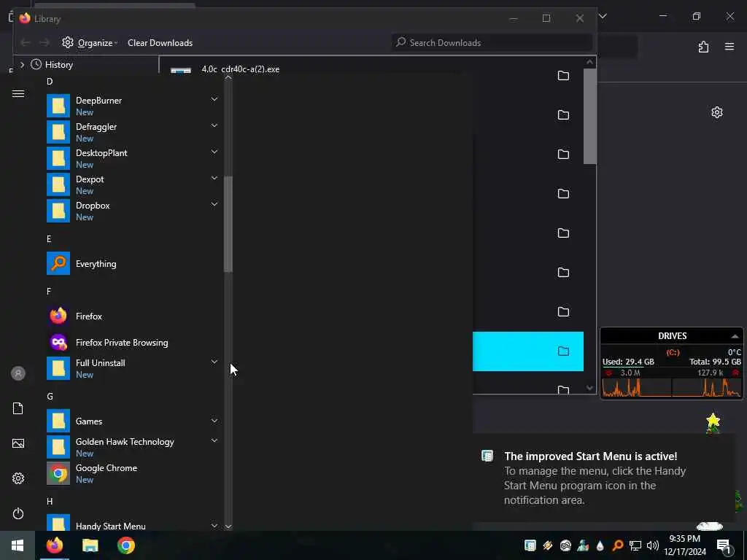Jump to letter G section header
Screen dimensions: 747x560
(50, 396)
